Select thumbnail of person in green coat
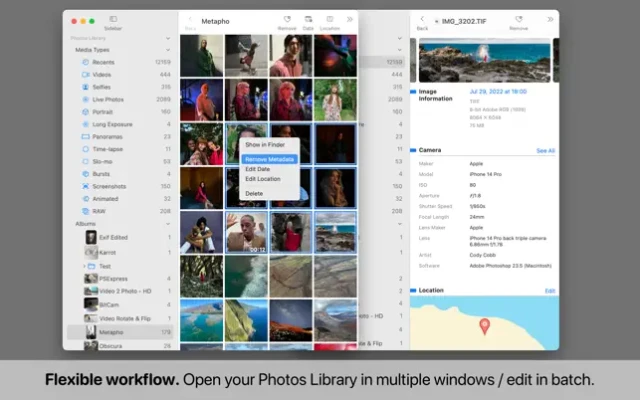 [x=202, y=56]
